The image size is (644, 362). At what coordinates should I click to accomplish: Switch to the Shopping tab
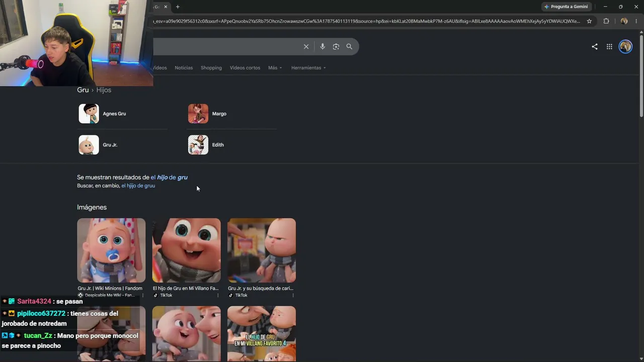click(x=211, y=68)
